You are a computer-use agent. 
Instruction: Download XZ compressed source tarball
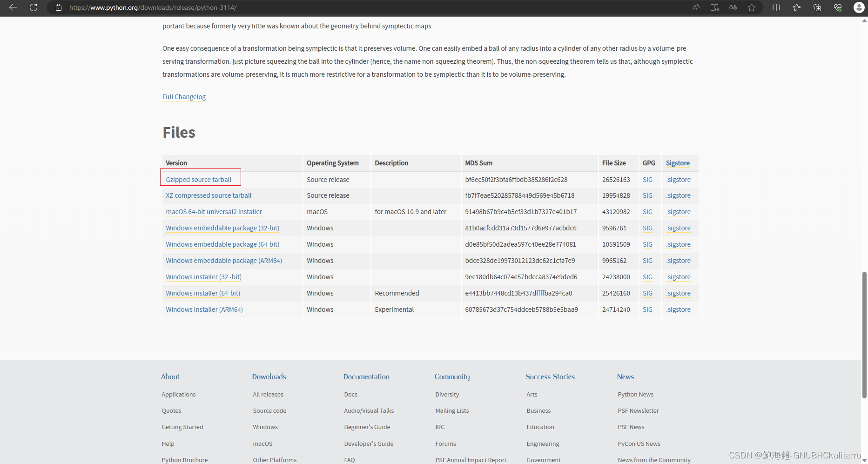[209, 195]
